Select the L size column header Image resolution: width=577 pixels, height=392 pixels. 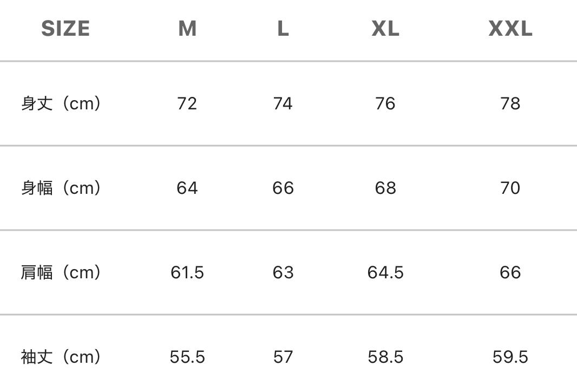[283, 29]
